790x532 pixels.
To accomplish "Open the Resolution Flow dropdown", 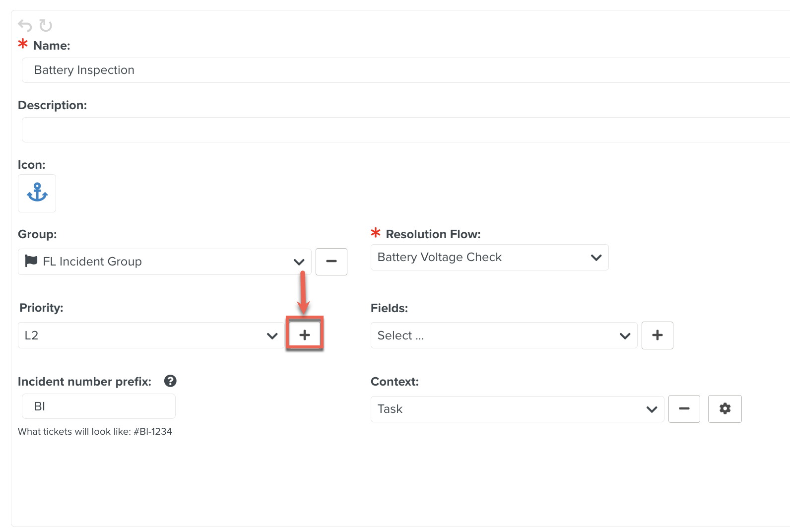I will pyautogui.click(x=489, y=258).
